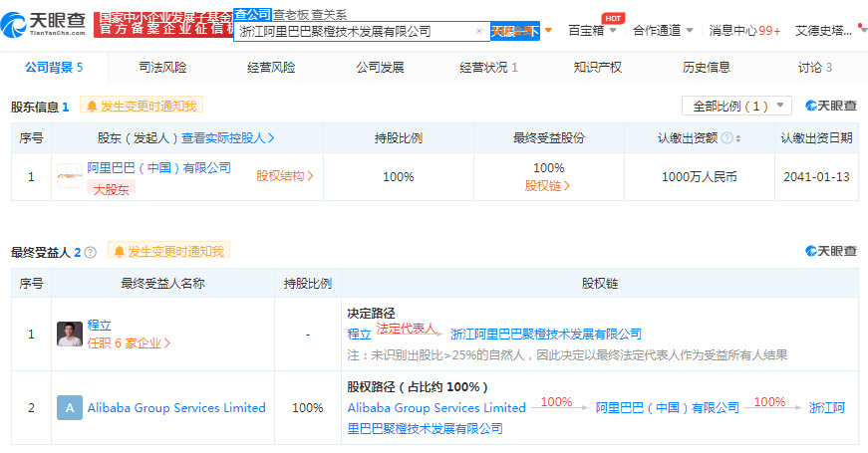
Task: Click the help icon next to 认缴出资额
Action: click(726, 138)
